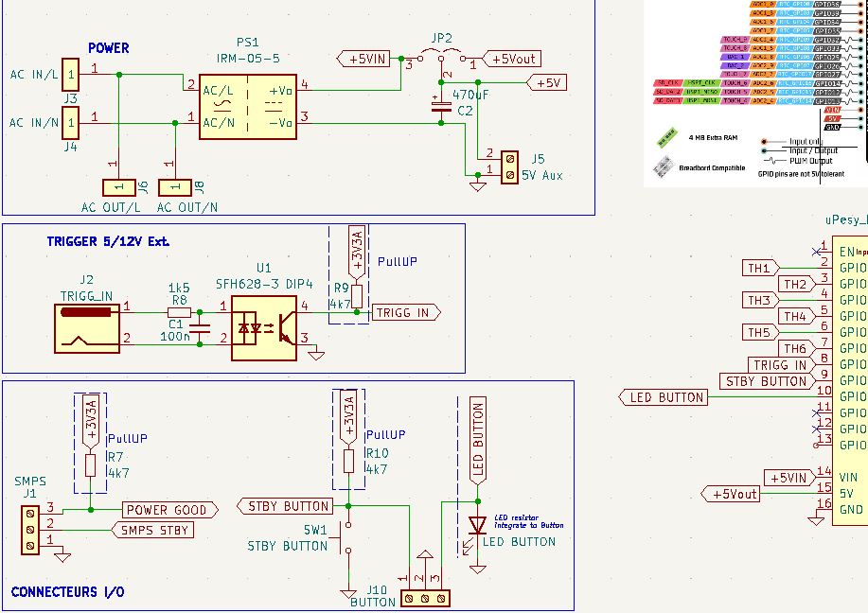This screenshot has height=613, width=868.
Task: Click the LED diode symbol above LED BUTTON text
Action: point(477,525)
